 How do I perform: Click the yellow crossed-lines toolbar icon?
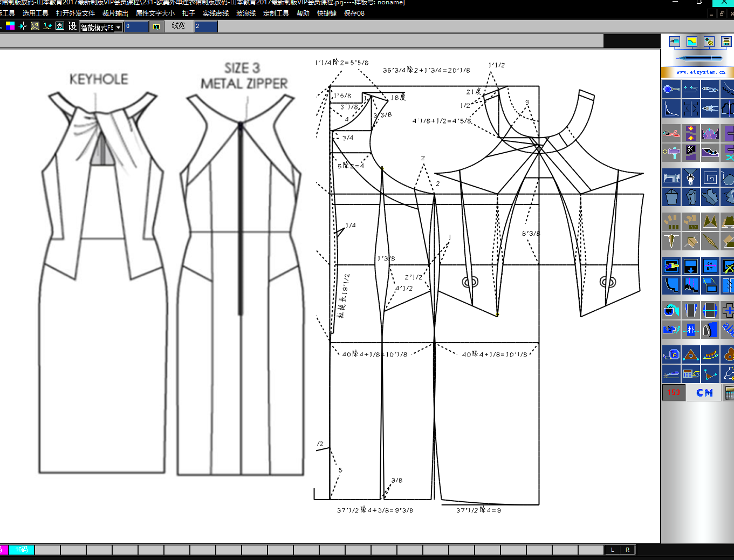(x=35, y=25)
